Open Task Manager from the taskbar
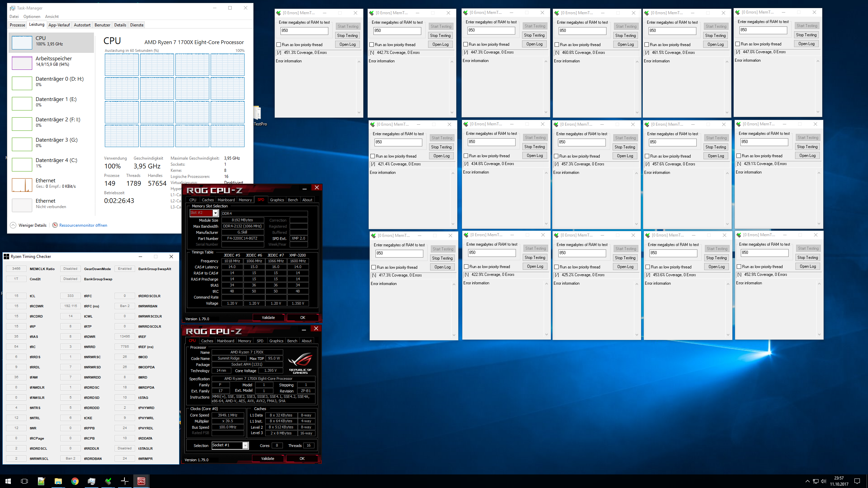The image size is (868, 488). [91, 481]
